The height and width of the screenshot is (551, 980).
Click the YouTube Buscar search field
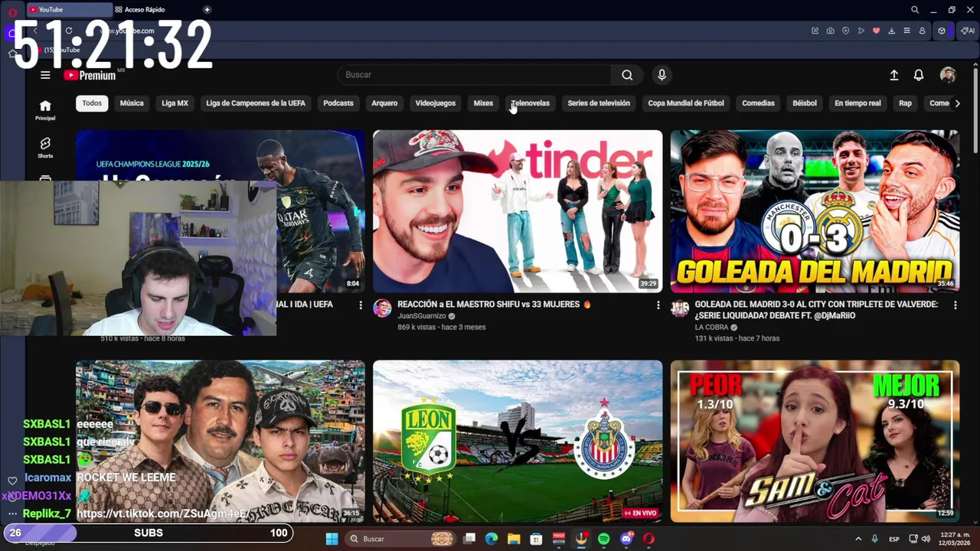pos(475,75)
